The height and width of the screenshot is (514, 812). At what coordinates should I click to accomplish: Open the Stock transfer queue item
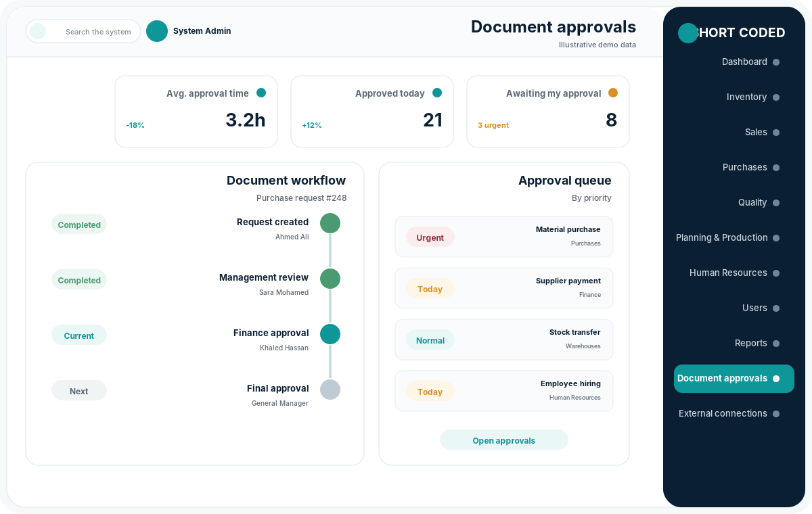pyautogui.click(x=504, y=340)
